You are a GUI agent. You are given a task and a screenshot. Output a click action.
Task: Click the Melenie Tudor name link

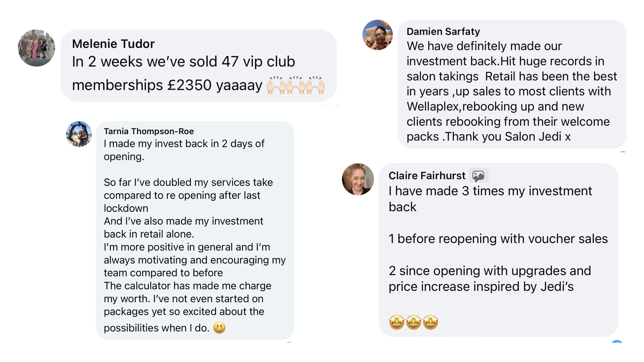[x=113, y=44]
